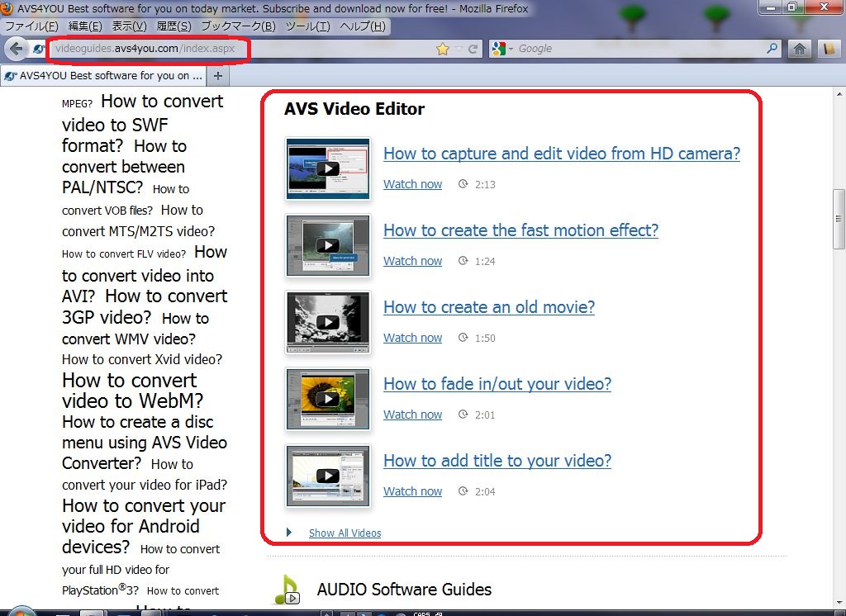Open the Google search engine selector
This screenshot has height=616, width=846.
click(502, 49)
